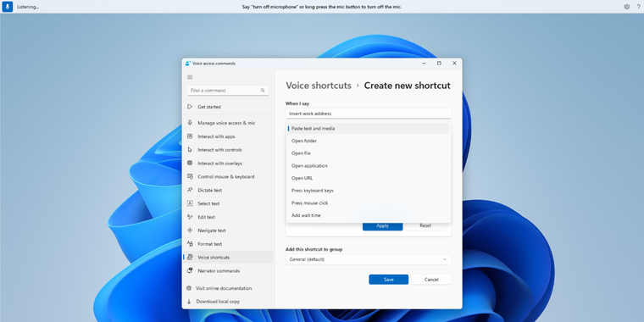Open Narrator commands section

(228, 270)
